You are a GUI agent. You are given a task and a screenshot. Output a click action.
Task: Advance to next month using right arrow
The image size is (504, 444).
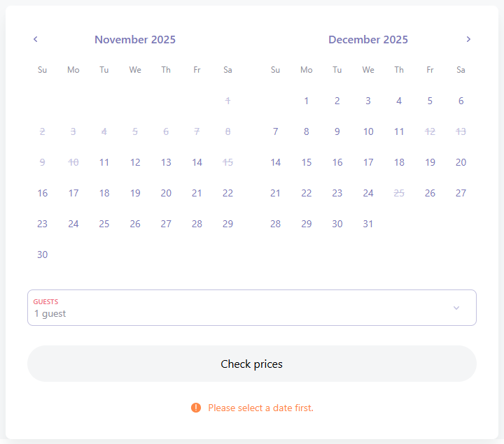468,39
